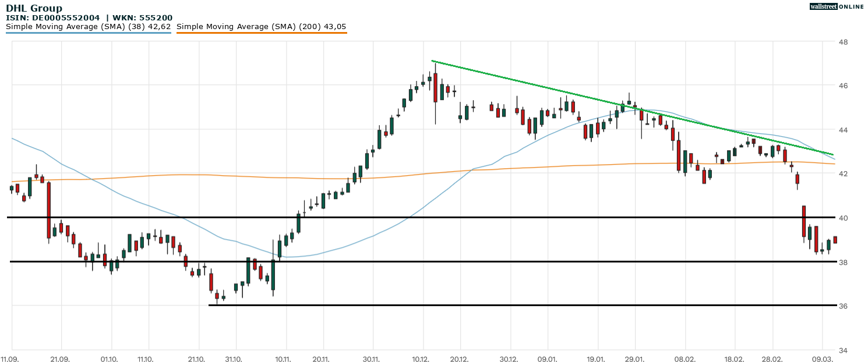This screenshot has height=362, width=868.
Task: Click the blue legend line under SMA (38)
Action: pyautogui.click(x=88, y=33)
